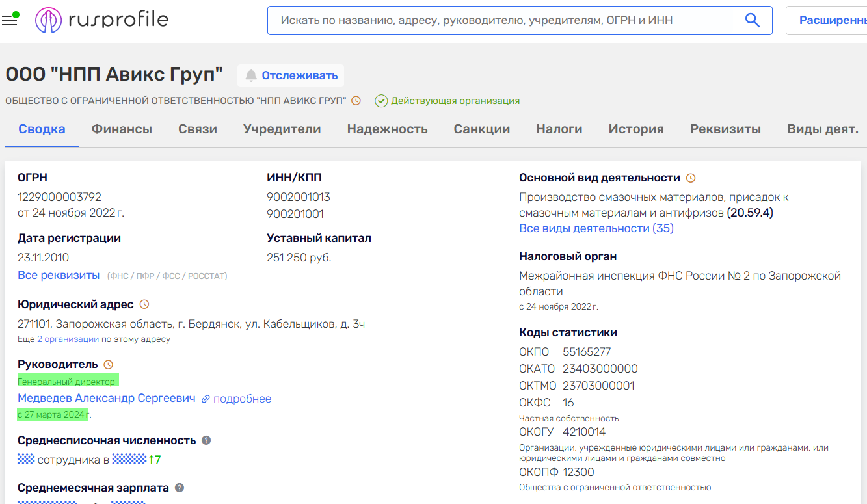
Task: Go to the Надежность tab
Action: tap(387, 129)
